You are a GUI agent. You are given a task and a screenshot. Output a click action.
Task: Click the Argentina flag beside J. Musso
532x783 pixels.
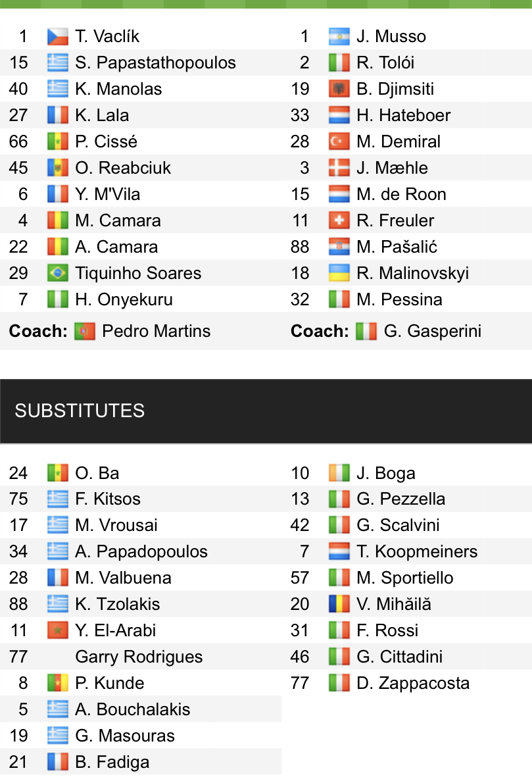point(339,36)
